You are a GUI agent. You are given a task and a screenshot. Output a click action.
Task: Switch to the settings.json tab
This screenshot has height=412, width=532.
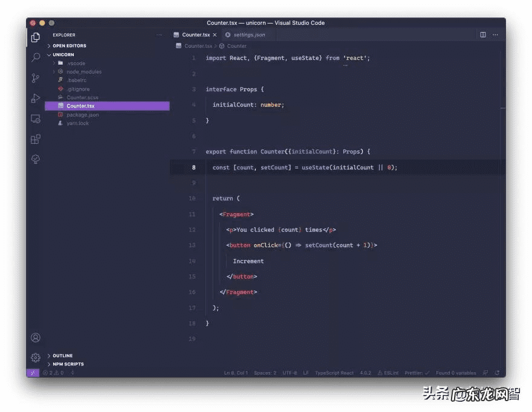coord(248,35)
